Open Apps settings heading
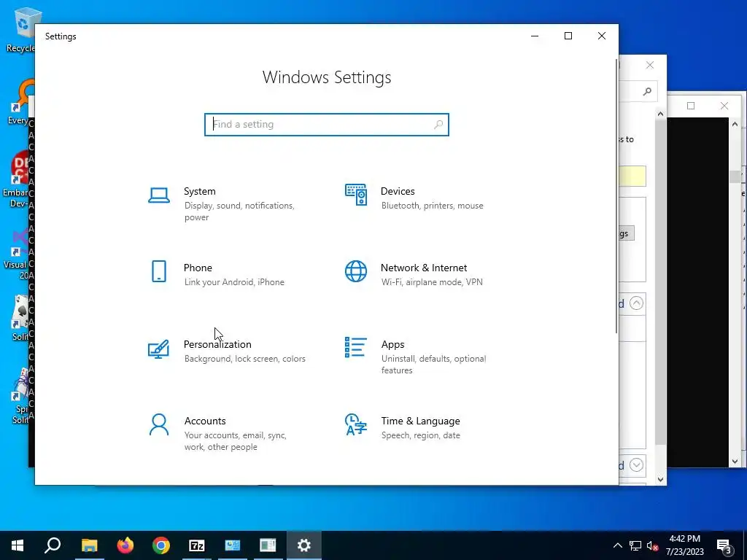Image resolution: width=747 pixels, height=560 pixels. tap(392, 344)
